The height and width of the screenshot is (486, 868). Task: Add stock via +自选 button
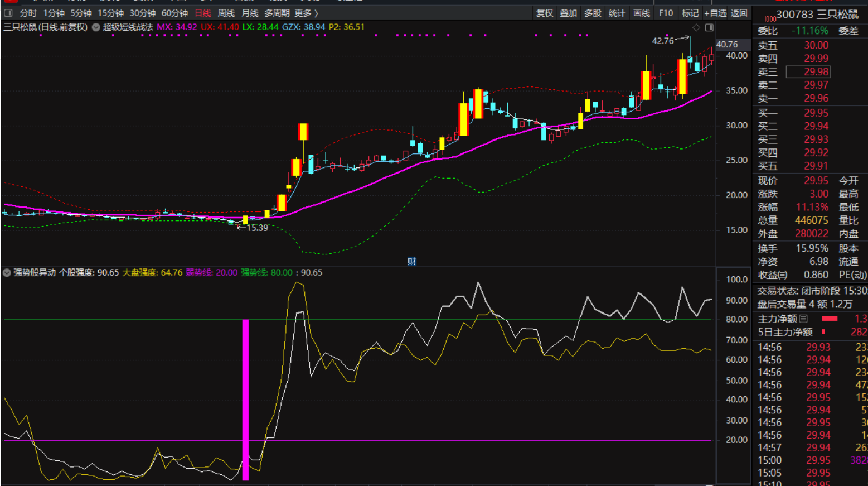click(x=715, y=13)
